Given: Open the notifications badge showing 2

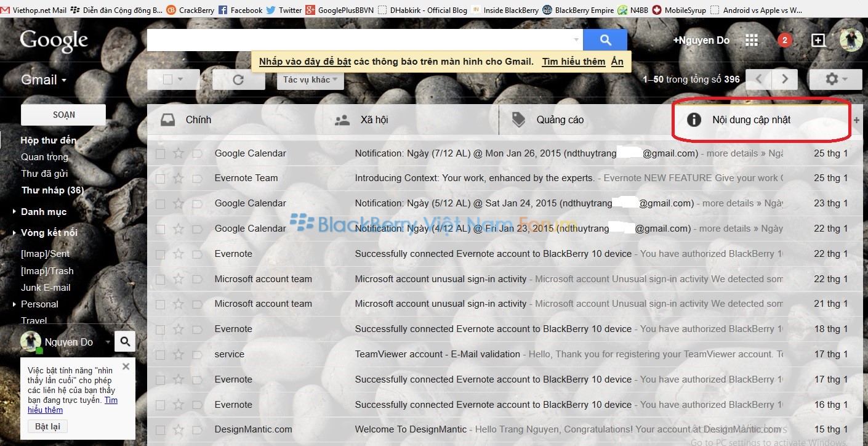Looking at the screenshot, I should pos(784,40).
